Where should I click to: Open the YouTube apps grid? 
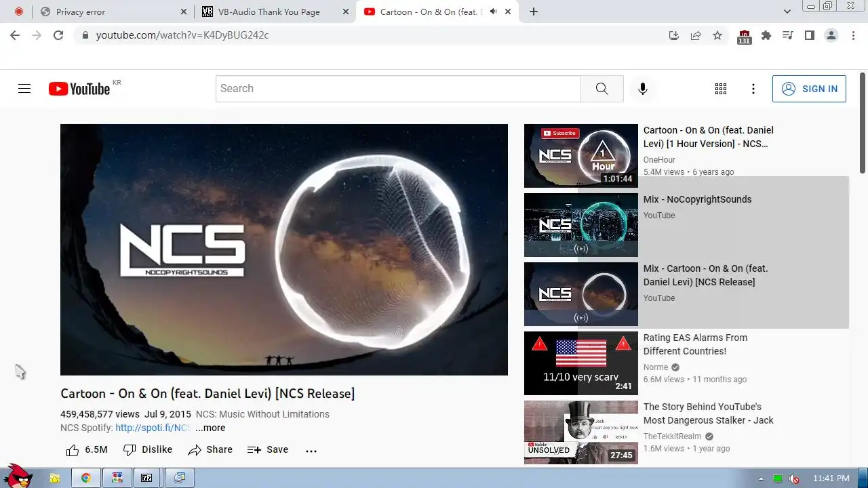tap(721, 89)
